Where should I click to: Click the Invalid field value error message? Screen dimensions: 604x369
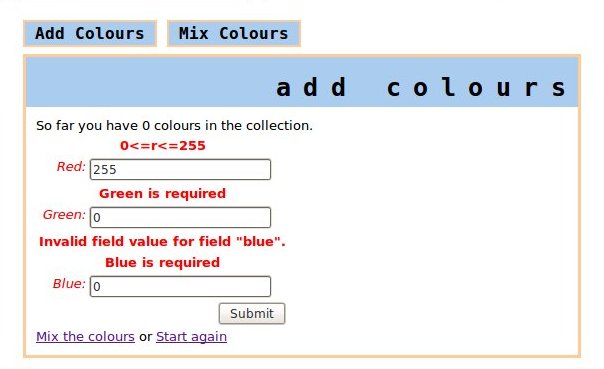tap(162, 242)
